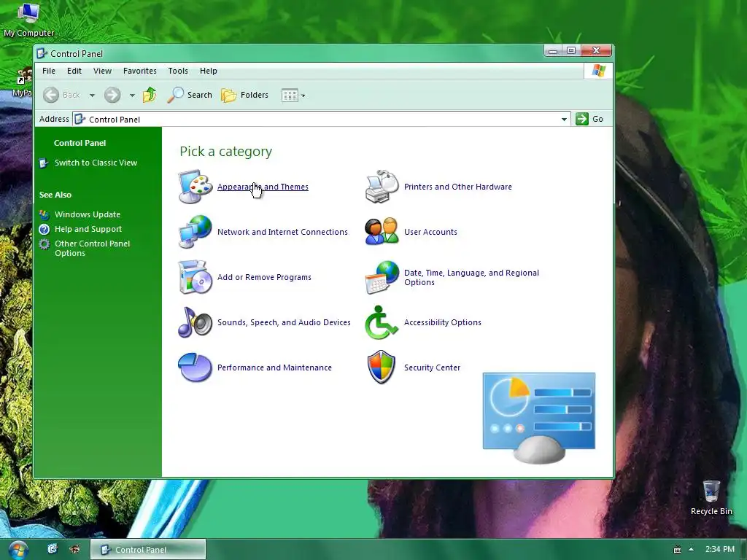747x560 pixels.
Task: Click the Other Control Panel Options gear icon
Action: click(x=44, y=244)
